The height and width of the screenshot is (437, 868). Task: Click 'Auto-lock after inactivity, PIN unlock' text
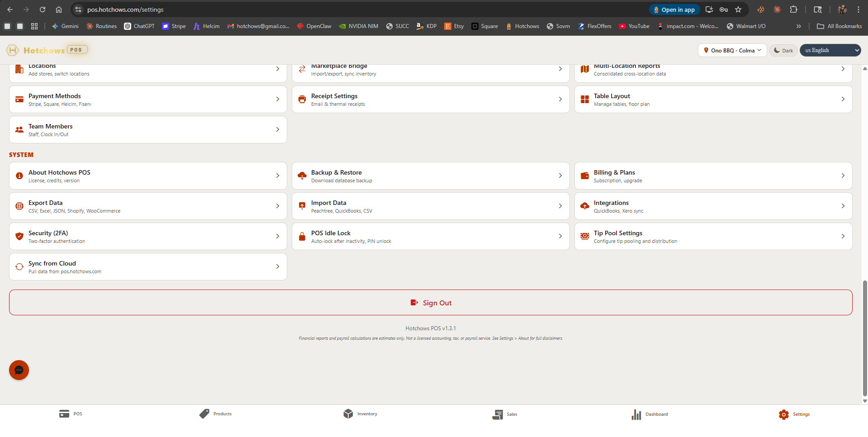click(x=351, y=242)
